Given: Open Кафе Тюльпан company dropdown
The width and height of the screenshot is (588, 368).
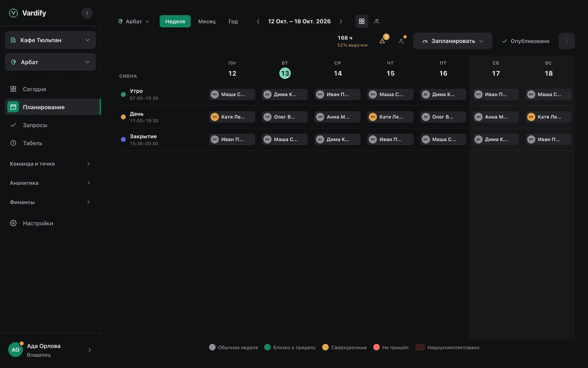Looking at the screenshot, I should (x=51, y=40).
